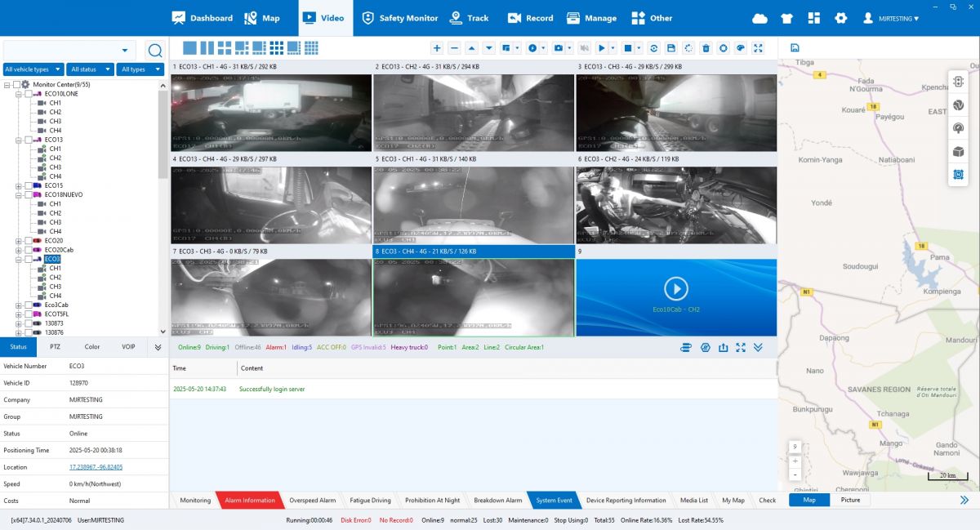Screen dimensions: 980x530
Task: Enable the ECO10LONE vehicle checkbox
Action: (x=29, y=94)
